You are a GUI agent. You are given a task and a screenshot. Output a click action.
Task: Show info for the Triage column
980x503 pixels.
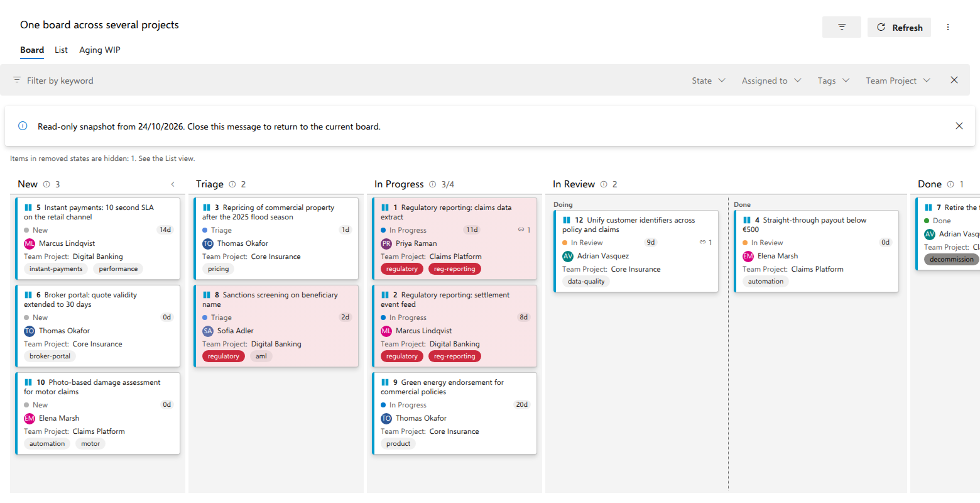232,184
